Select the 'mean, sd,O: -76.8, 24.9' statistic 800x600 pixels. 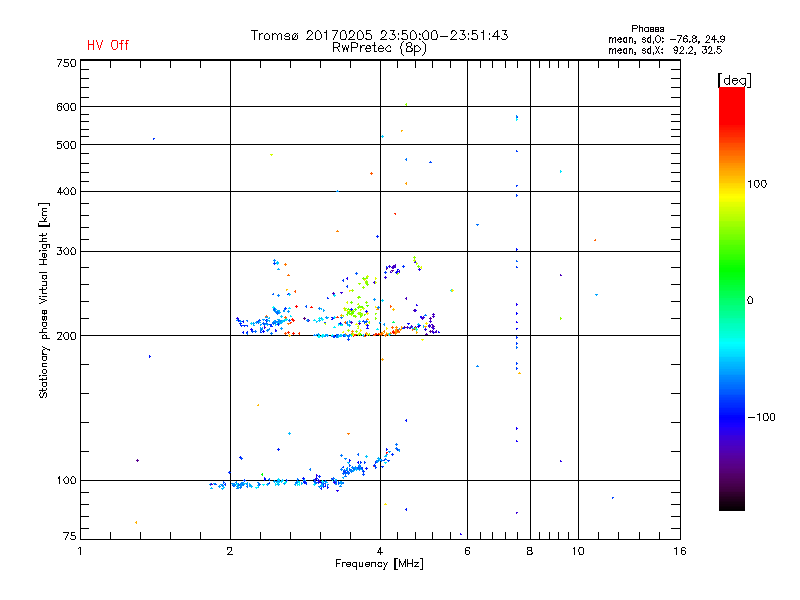tap(666, 39)
